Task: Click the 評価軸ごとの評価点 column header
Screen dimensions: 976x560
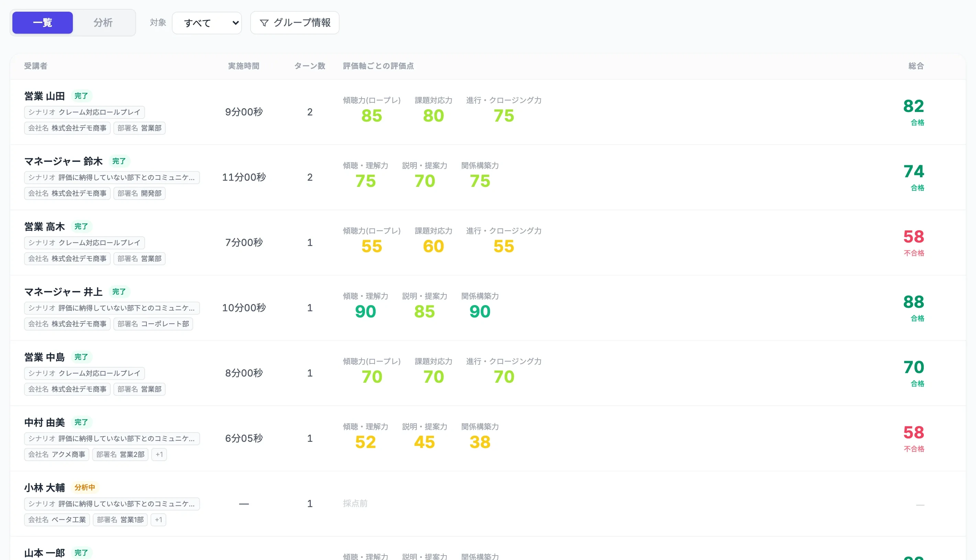Action: [379, 66]
